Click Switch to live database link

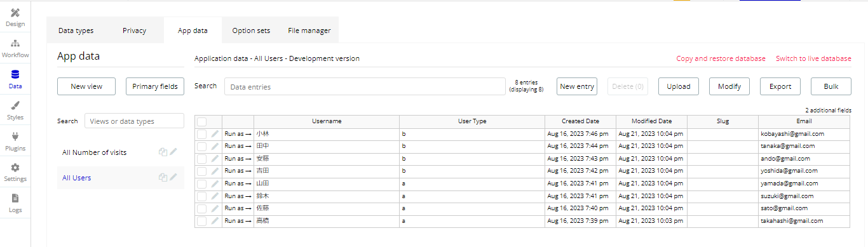click(813, 58)
